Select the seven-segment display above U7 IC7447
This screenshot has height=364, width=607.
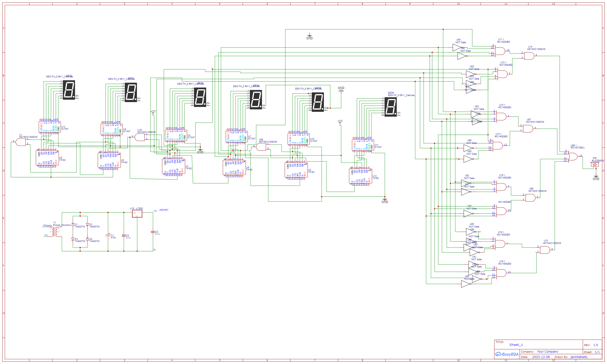pos(256,100)
